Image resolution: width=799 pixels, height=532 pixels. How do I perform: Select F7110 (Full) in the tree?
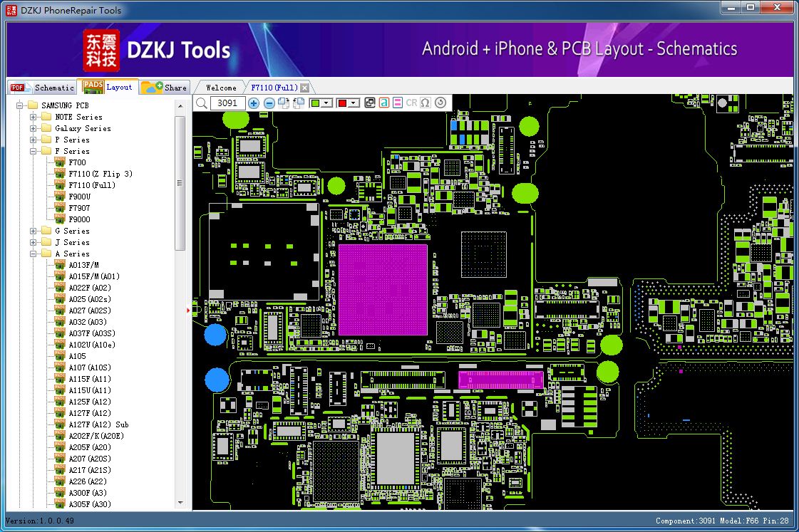(92, 185)
